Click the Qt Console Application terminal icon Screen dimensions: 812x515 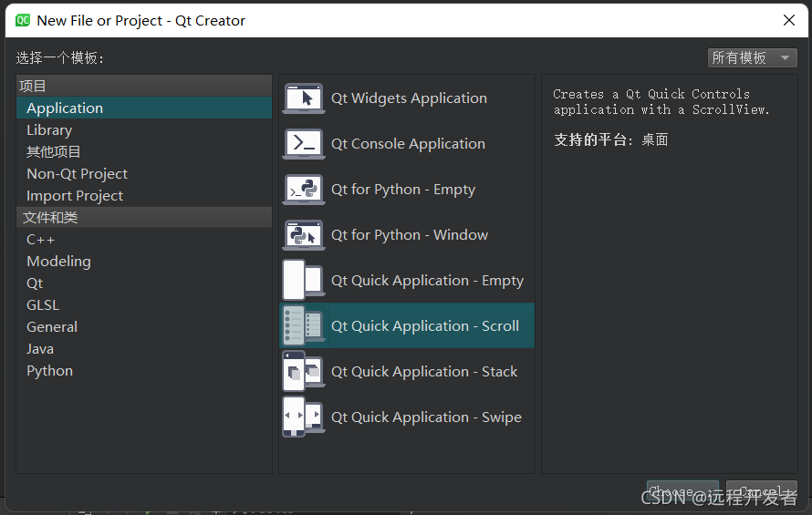point(304,144)
